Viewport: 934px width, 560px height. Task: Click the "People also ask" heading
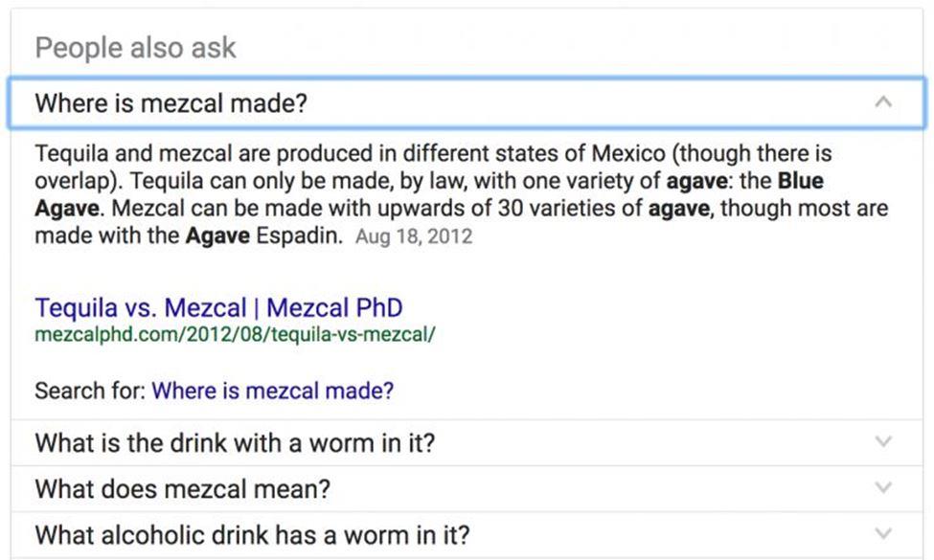tap(135, 49)
